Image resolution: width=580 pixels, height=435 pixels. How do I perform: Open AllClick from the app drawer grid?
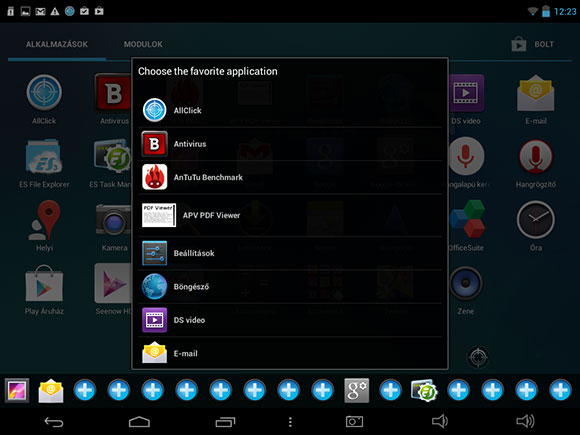(x=44, y=99)
